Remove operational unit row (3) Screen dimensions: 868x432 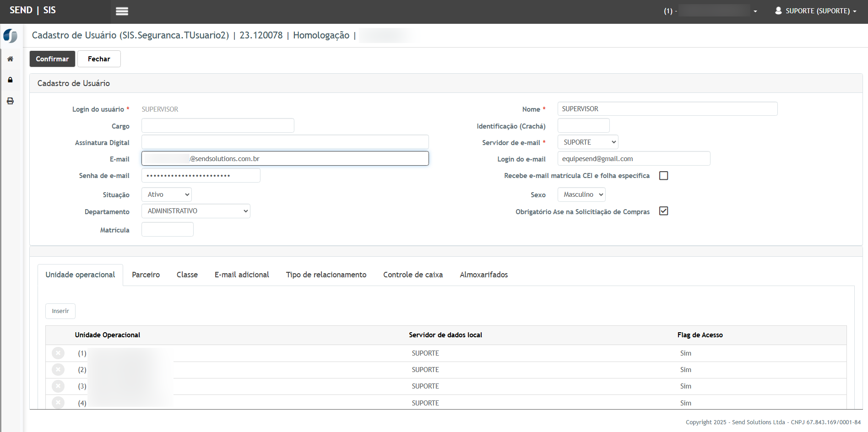(58, 386)
